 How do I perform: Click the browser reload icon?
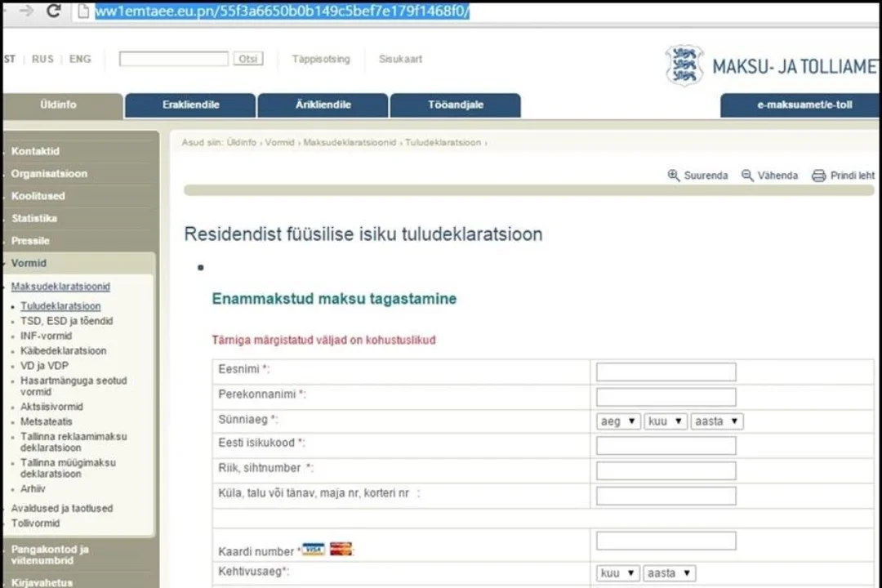(x=53, y=10)
